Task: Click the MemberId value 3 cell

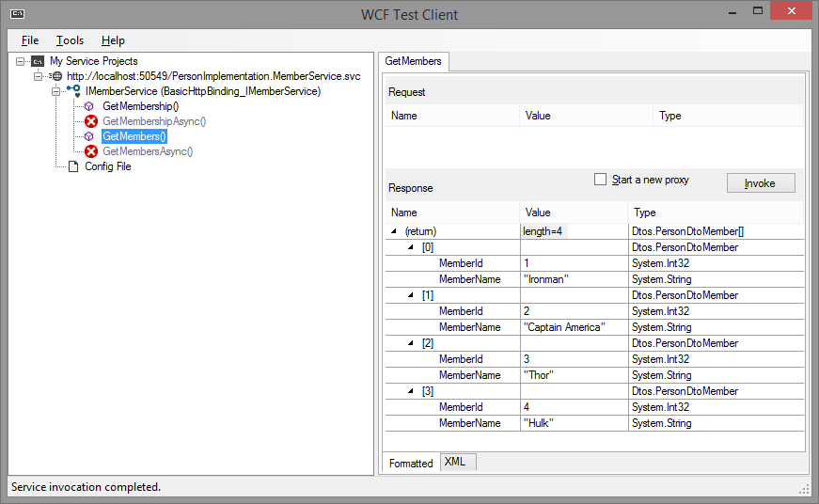Action: point(574,359)
